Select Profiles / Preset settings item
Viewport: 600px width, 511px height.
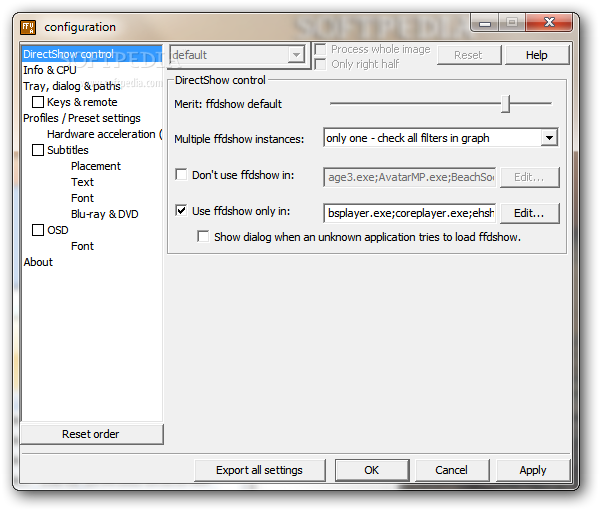point(82,118)
